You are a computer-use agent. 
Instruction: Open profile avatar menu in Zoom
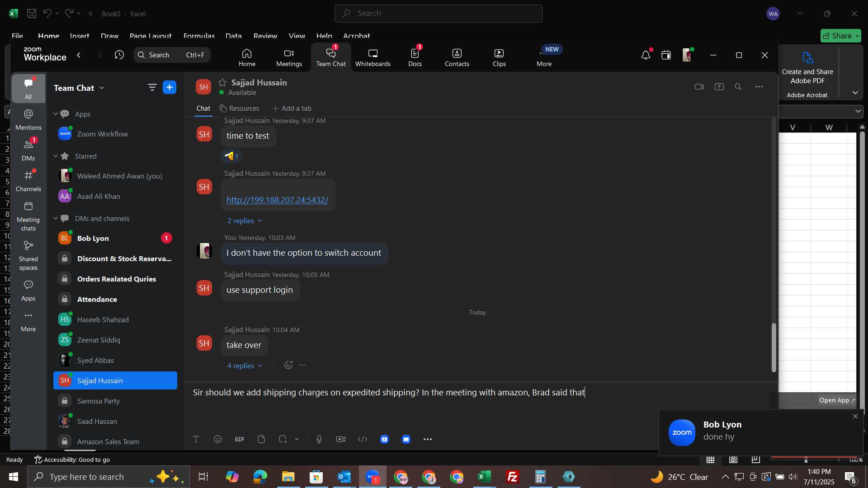coord(687,55)
